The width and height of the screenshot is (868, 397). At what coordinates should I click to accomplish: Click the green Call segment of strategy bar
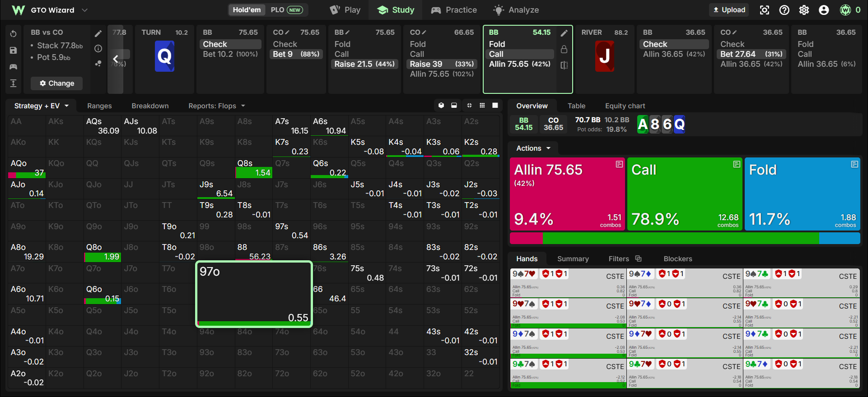tap(681, 238)
